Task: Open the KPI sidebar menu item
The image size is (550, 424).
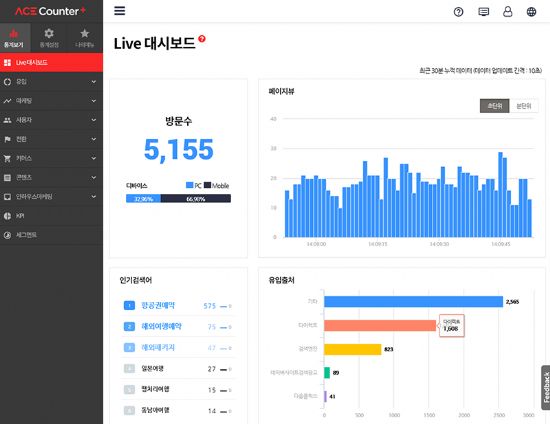Action: (52, 216)
